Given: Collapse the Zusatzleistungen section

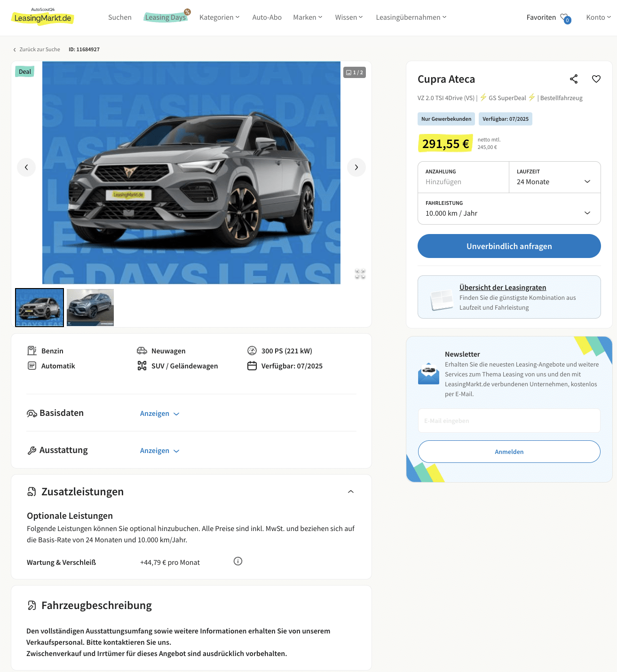Looking at the screenshot, I should coord(351,492).
